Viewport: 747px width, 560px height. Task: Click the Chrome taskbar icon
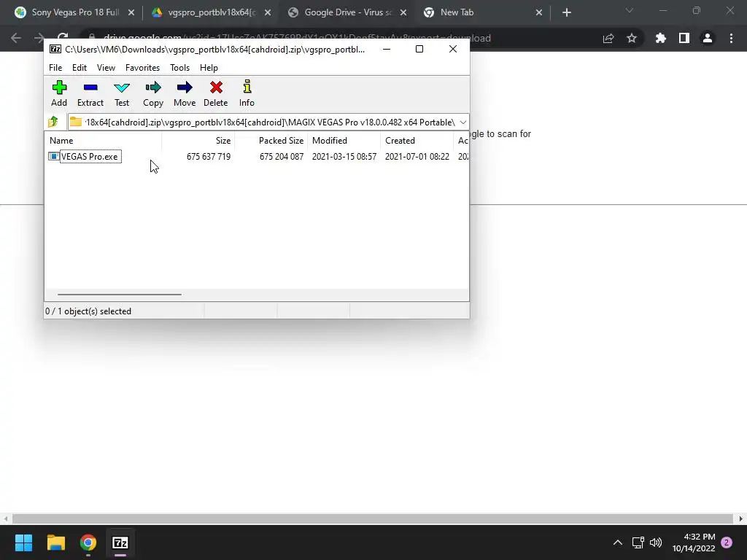coord(88,542)
